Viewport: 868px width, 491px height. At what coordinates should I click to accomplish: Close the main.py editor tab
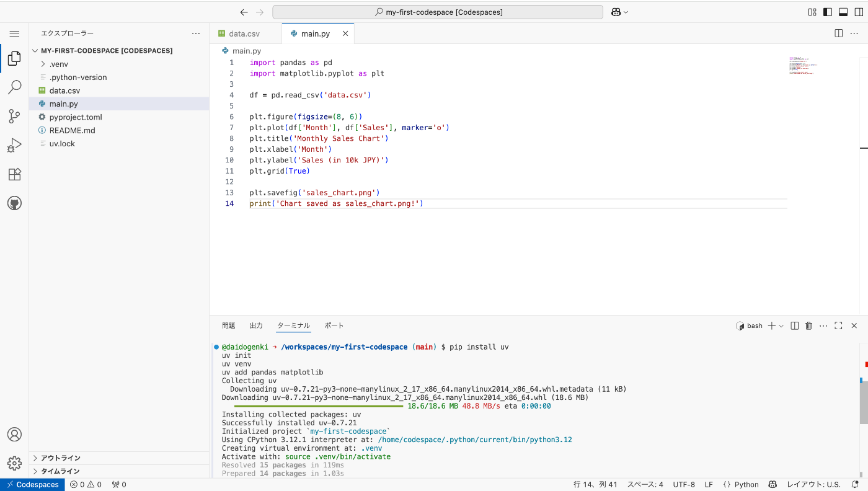click(x=345, y=33)
